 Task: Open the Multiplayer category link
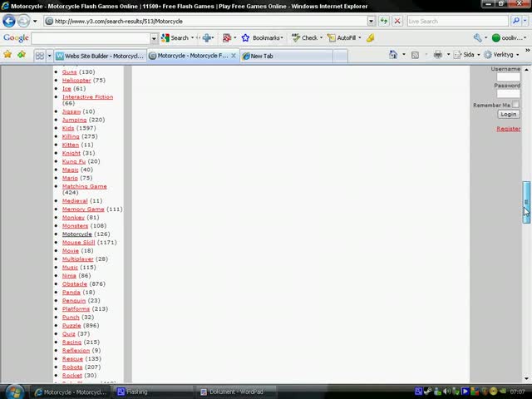[77, 259]
